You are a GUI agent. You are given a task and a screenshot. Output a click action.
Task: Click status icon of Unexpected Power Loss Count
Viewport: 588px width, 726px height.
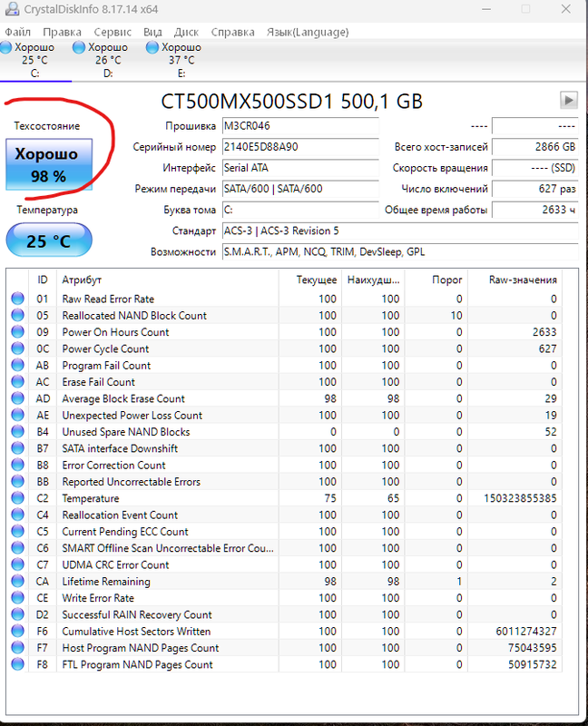tap(17, 415)
